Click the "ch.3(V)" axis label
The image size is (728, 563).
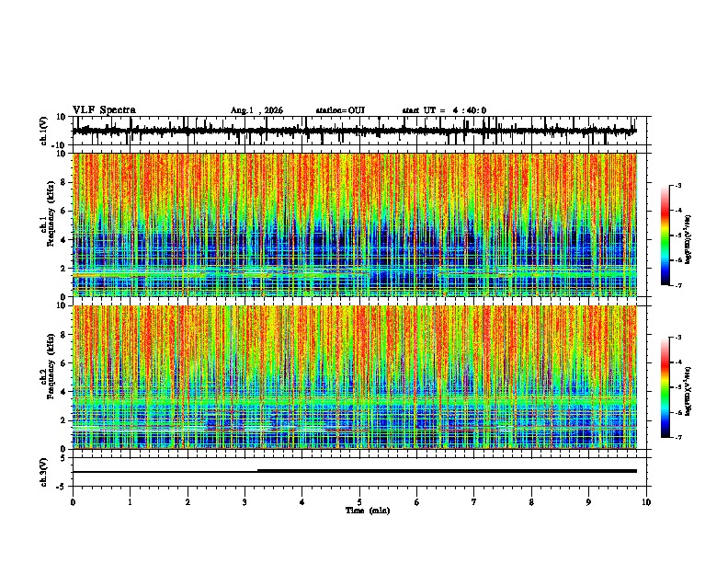point(44,473)
